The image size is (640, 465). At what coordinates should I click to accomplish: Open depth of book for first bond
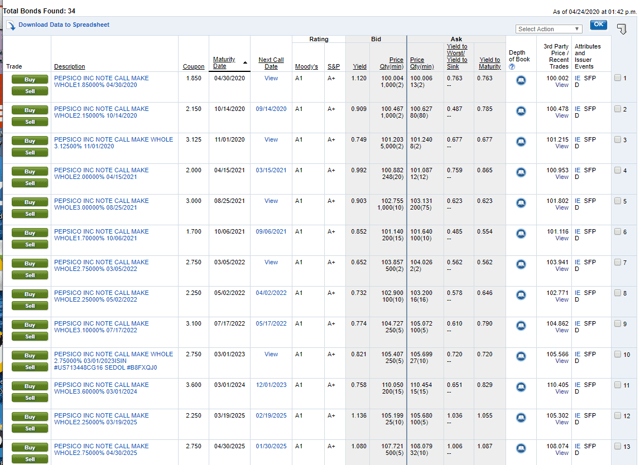pos(521,81)
